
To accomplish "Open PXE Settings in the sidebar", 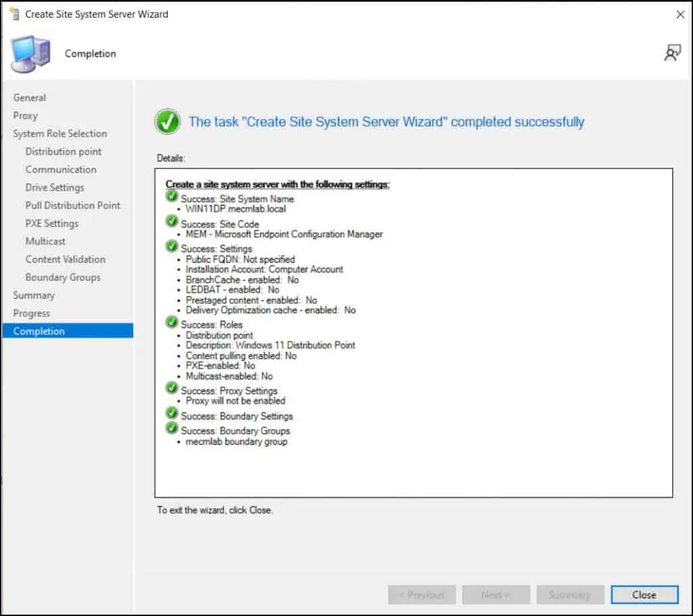I will (52, 223).
